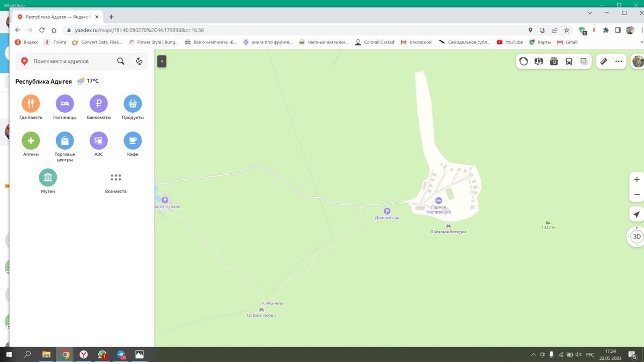Open the Яндекс bookmark

click(26, 42)
